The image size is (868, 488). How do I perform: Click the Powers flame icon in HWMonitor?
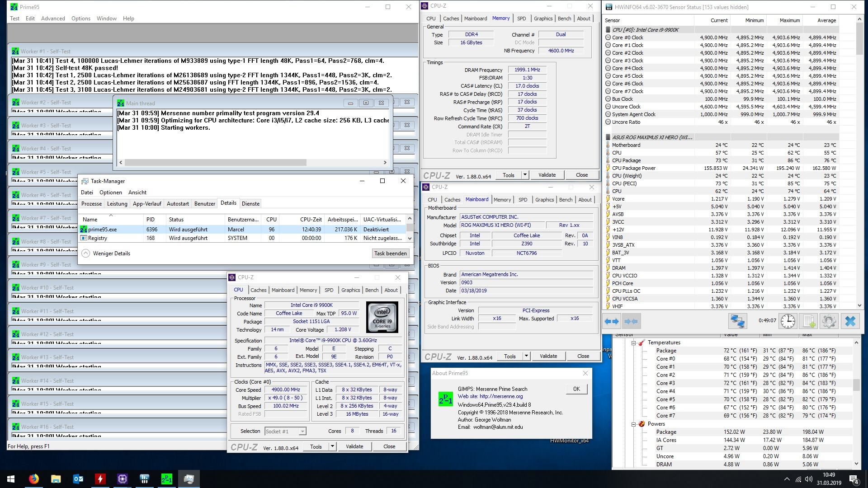pyautogui.click(x=642, y=424)
